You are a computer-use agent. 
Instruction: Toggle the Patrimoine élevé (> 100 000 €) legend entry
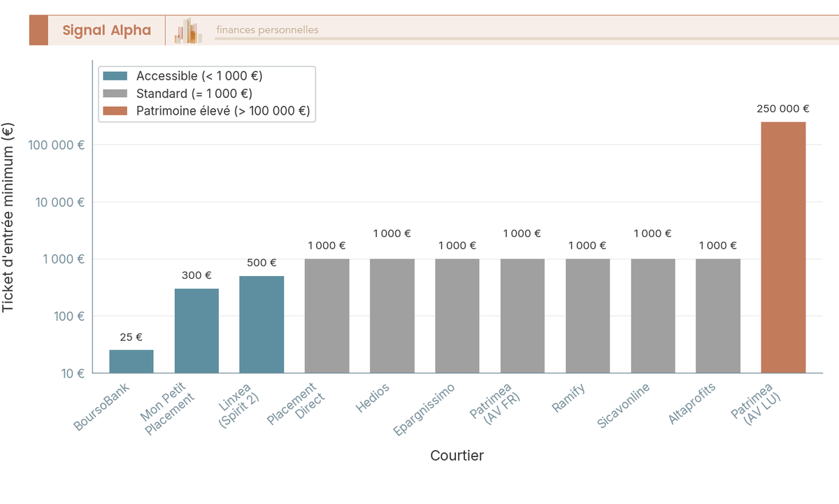224,110
